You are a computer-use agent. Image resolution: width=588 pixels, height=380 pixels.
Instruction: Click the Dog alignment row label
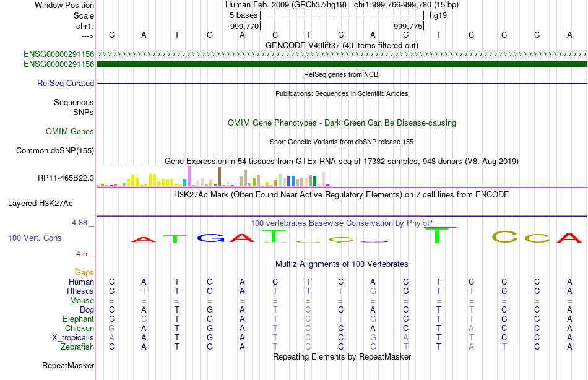coord(87,310)
